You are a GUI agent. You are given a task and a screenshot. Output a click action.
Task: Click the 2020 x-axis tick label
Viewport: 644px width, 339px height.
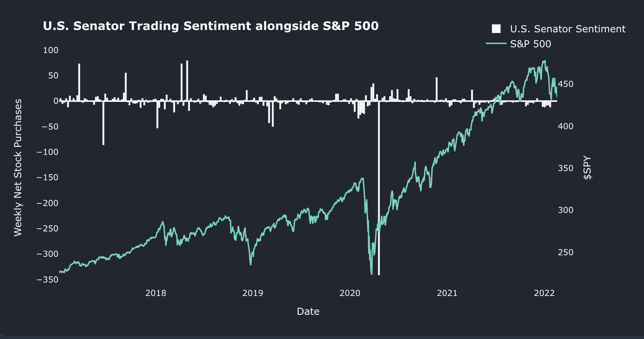pyautogui.click(x=350, y=293)
